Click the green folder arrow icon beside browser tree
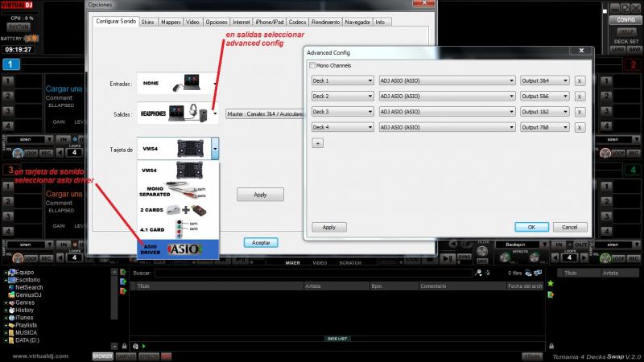644x362 pixels. pyautogui.click(x=123, y=272)
